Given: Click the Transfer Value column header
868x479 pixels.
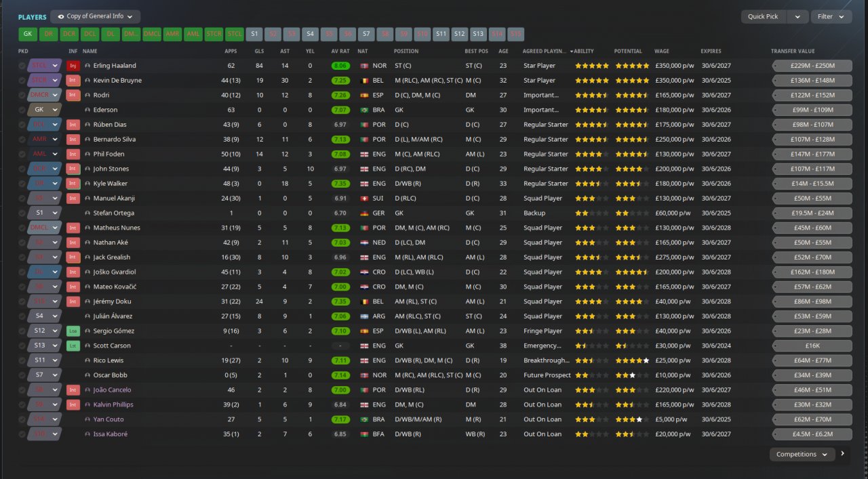Looking at the screenshot, I should (x=793, y=51).
